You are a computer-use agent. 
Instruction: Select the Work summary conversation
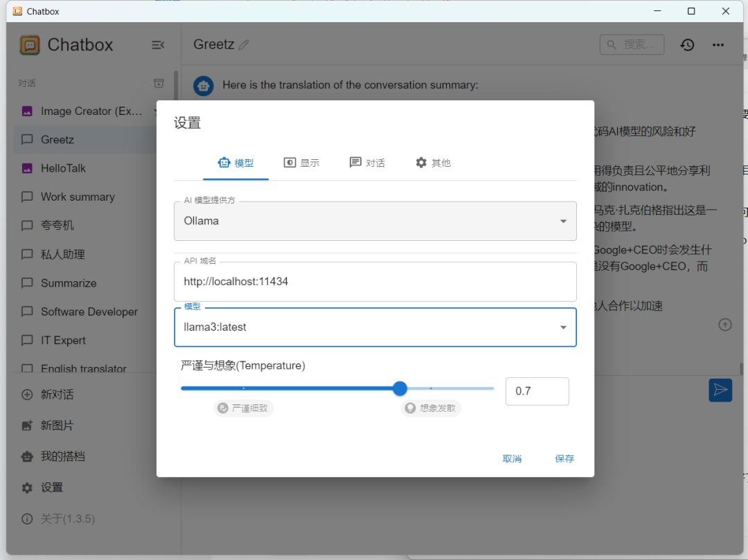(x=78, y=197)
